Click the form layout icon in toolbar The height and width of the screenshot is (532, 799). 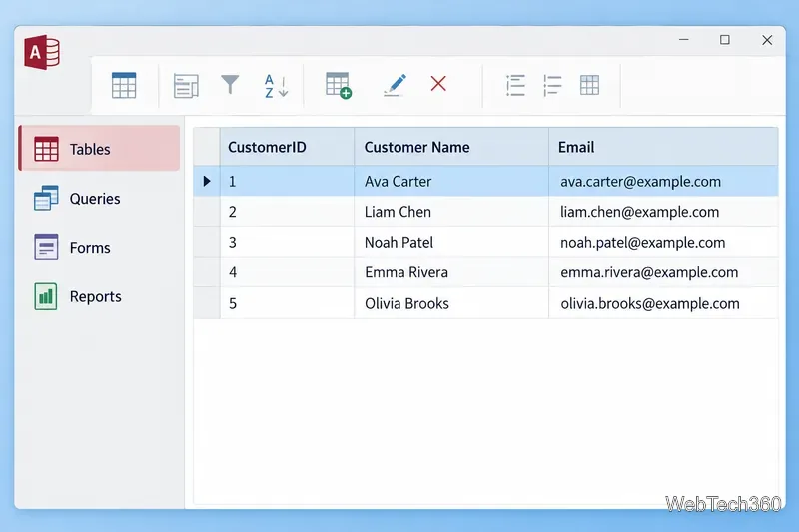[186, 86]
